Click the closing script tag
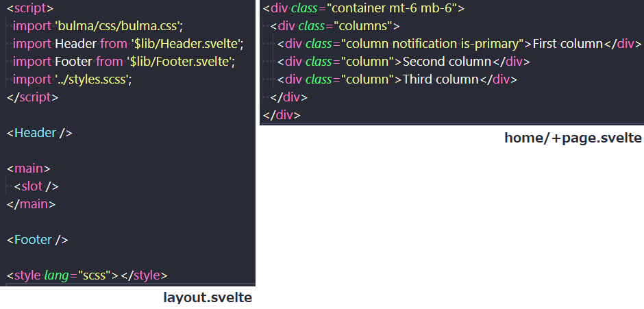Viewport: 644px width, 309px height. tap(32, 97)
